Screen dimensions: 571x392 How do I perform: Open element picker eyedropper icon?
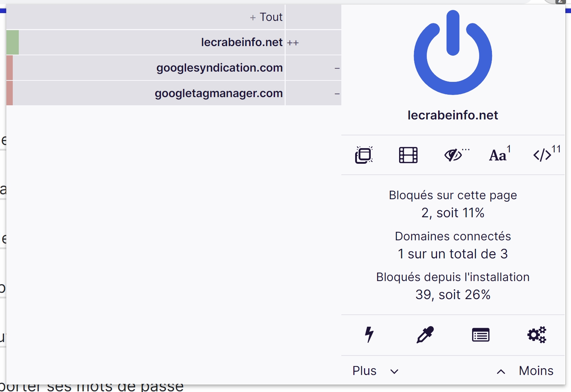coord(425,335)
